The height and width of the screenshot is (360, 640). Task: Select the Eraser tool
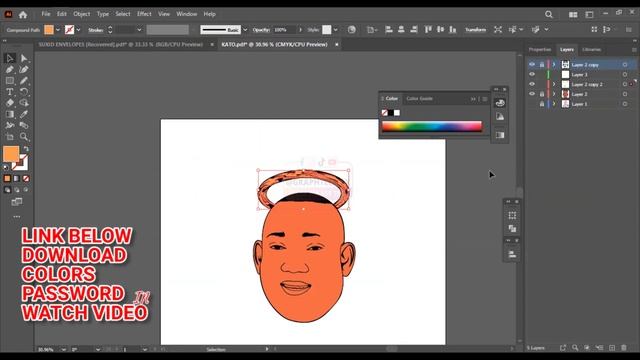10,103
